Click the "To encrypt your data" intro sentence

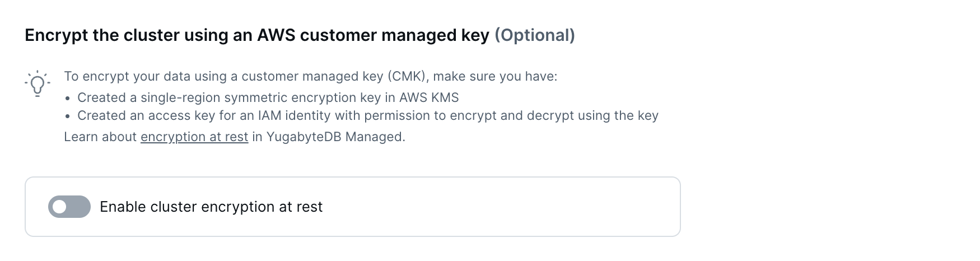[224, 76]
